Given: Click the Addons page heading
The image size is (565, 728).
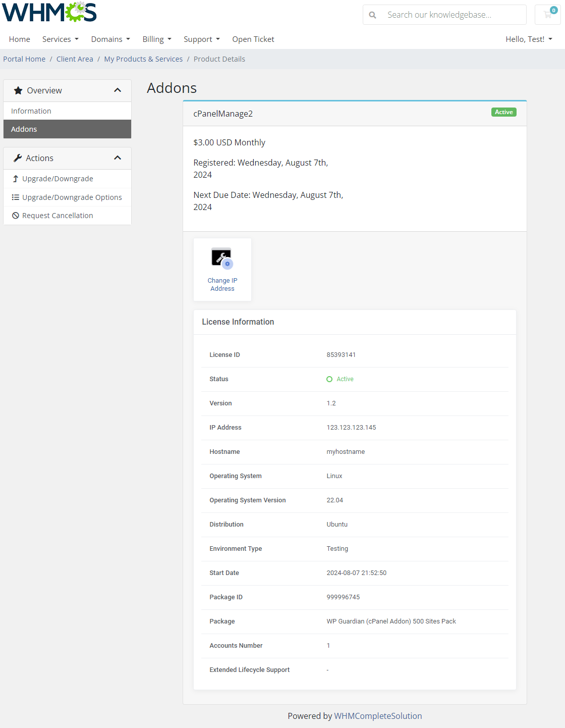Looking at the screenshot, I should 172,88.
